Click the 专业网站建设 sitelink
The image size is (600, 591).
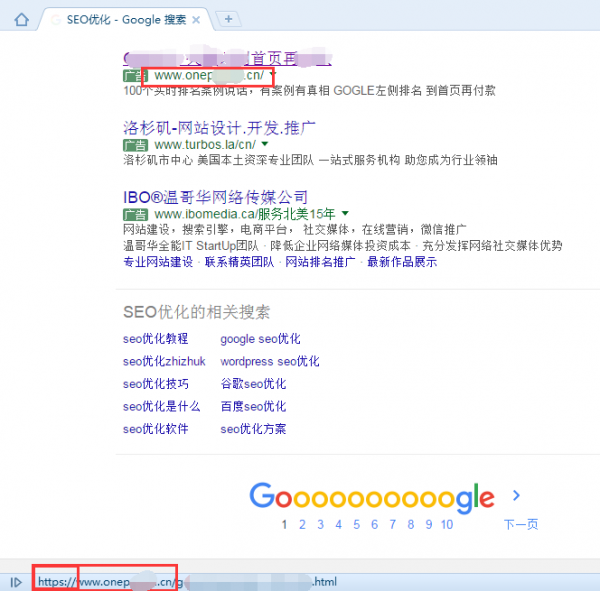tap(158, 262)
